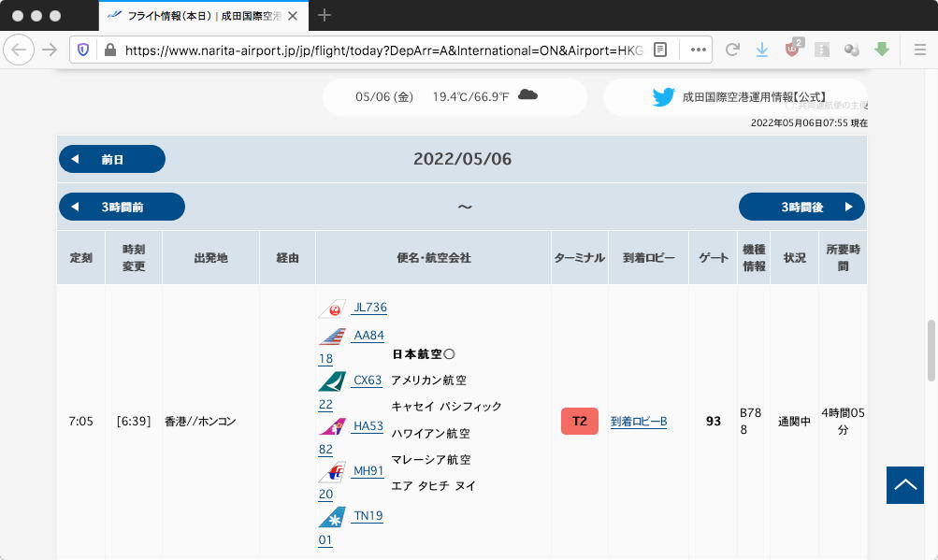Screen dimensions: 938x560
Task: Go to previous day with 前日 button
Action: 112,159
